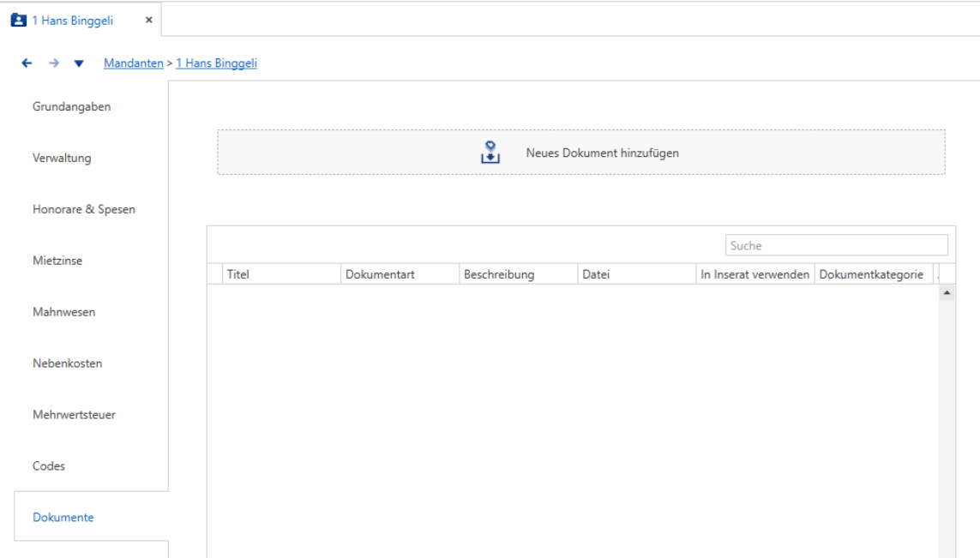Open the Grundangaben section
The height and width of the screenshot is (558, 980).
coord(72,107)
